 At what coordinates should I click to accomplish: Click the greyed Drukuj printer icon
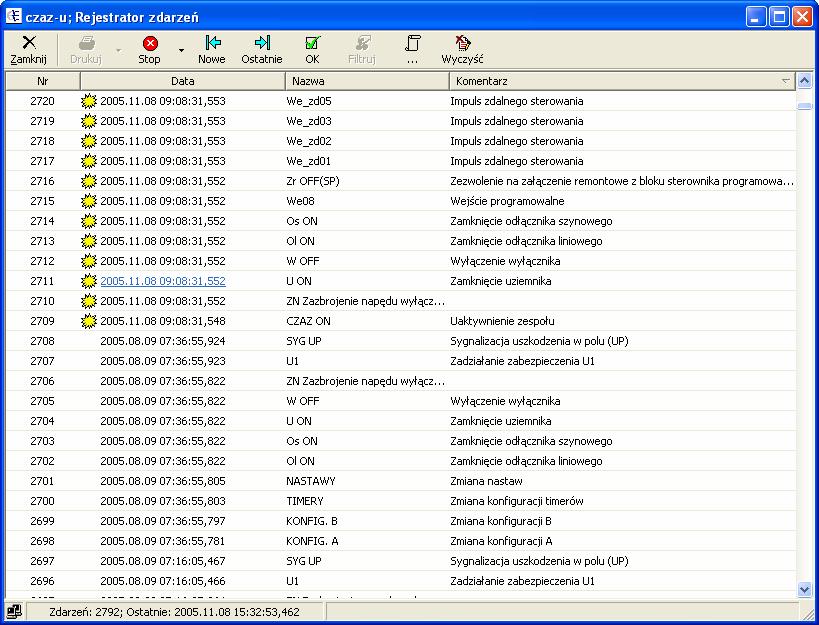(86, 43)
